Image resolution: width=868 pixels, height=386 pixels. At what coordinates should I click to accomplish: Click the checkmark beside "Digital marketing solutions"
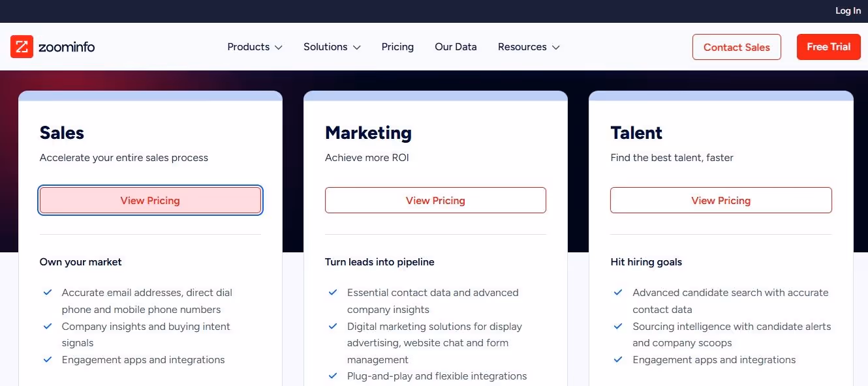pyautogui.click(x=333, y=326)
